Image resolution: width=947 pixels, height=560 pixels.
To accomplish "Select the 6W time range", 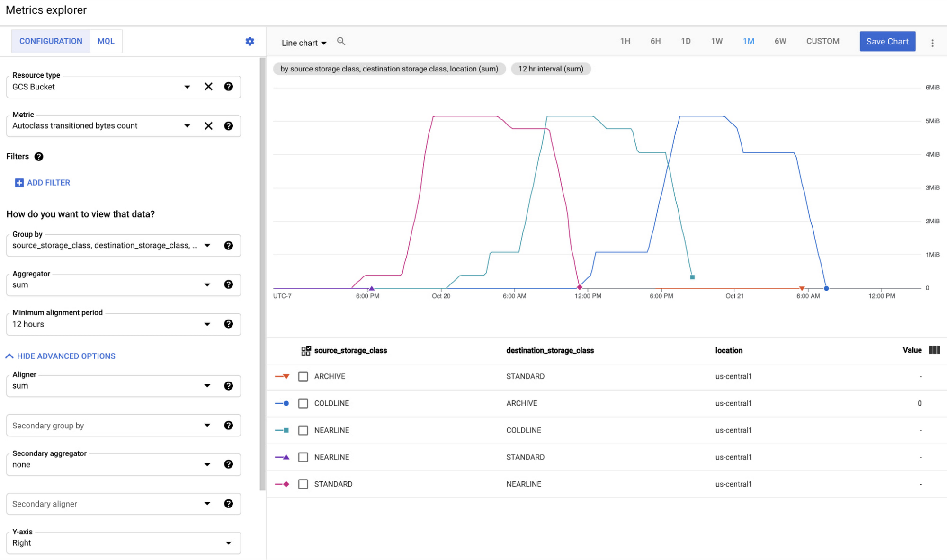I will tap(780, 41).
